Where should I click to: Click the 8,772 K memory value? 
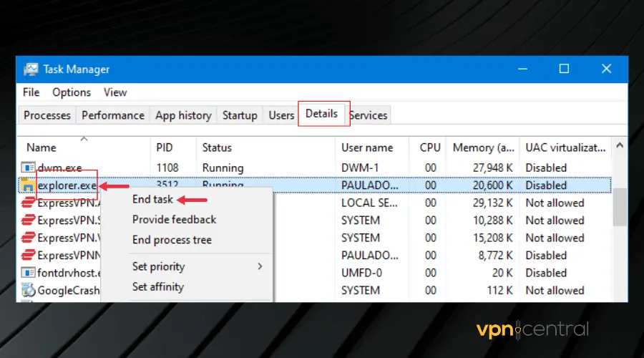[495, 255]
